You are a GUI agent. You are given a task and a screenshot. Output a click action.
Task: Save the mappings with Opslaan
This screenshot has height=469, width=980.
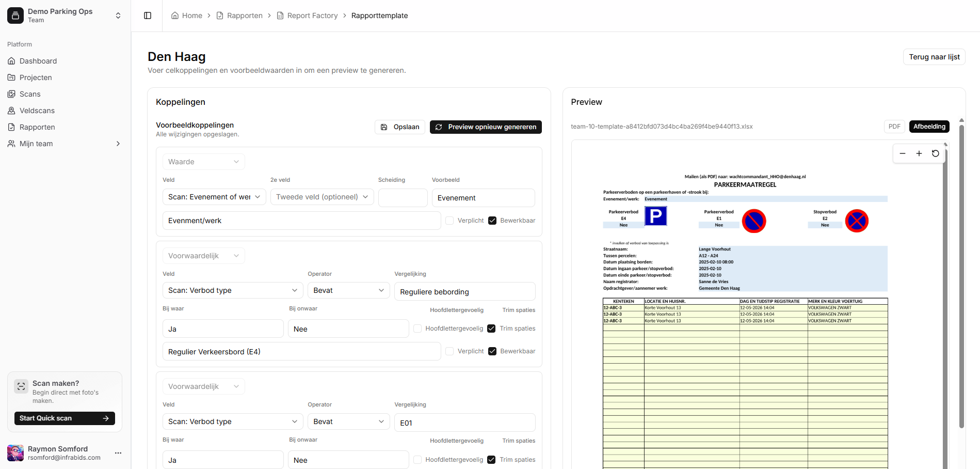point(400,127)
